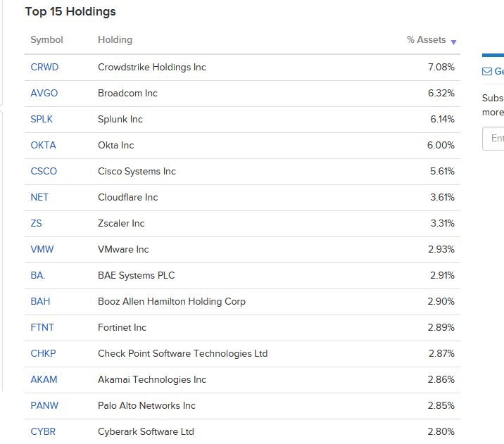Image resolution: width=504 pixels, height=444 pixels.
Task: Select BAE Systems PLC holding name
Action: 137,275
